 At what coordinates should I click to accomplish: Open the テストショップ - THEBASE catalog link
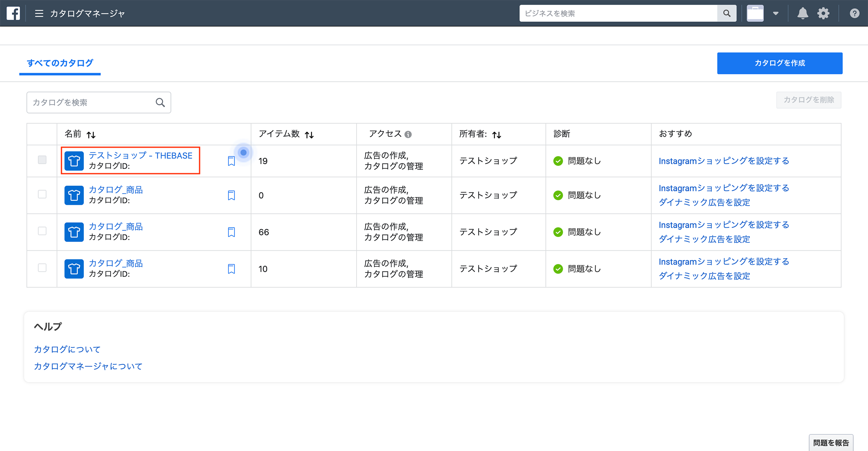140,155
